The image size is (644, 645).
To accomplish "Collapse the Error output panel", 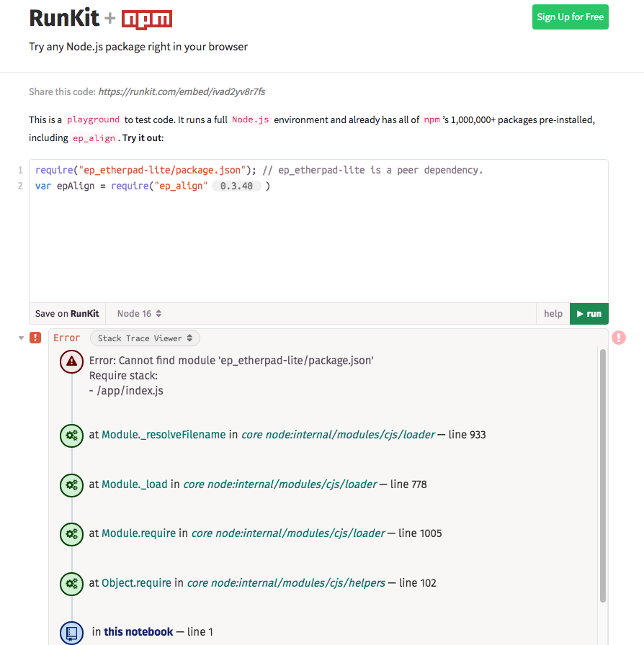I will point(21,337).
